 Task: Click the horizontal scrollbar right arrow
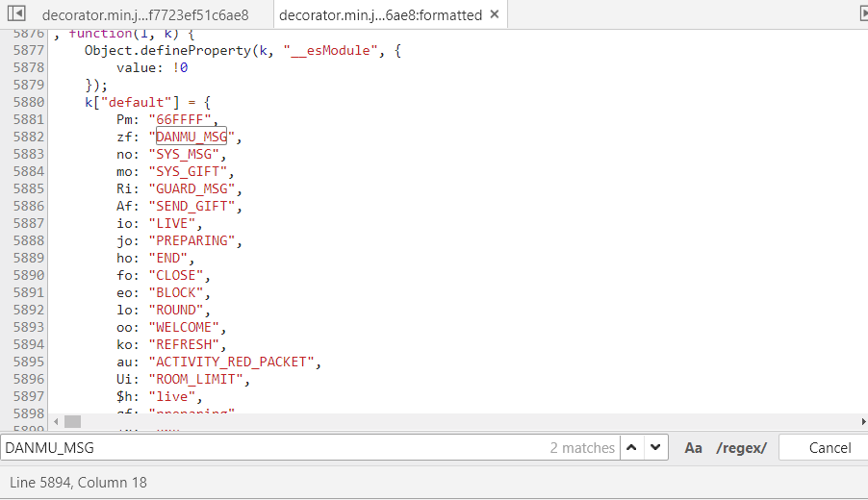[x=862, y=421]
